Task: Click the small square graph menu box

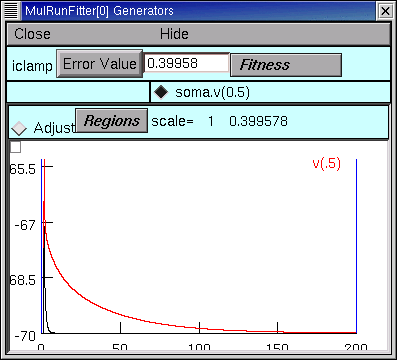Action: [x=15, y=147]
